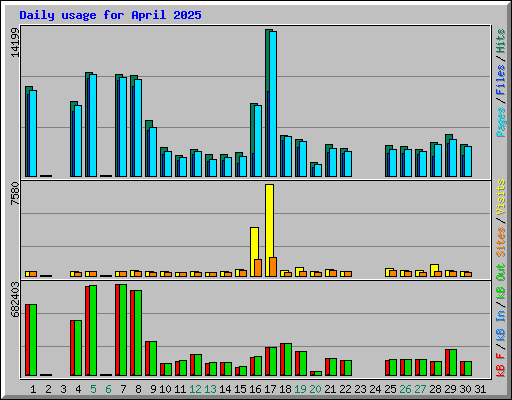Select day 28 axis label

[435, 389]
